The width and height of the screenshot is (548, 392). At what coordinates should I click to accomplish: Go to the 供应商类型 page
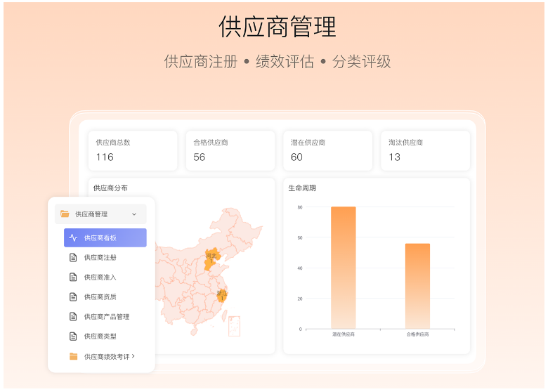pyautogui.click(x=100, y=337)
